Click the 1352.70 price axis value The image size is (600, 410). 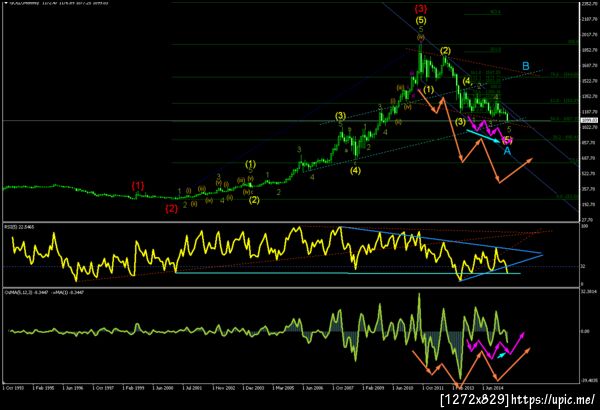[588, 96]
